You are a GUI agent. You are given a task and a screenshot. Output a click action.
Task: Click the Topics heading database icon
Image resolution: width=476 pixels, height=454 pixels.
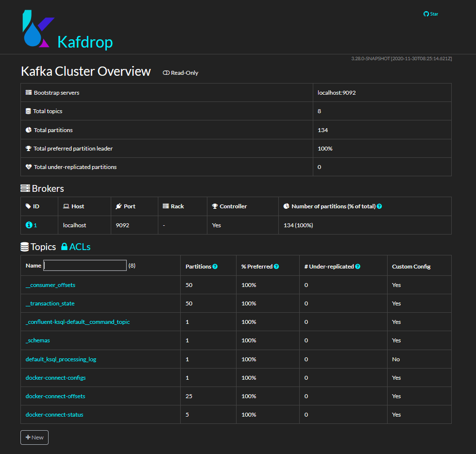(25, 247)
